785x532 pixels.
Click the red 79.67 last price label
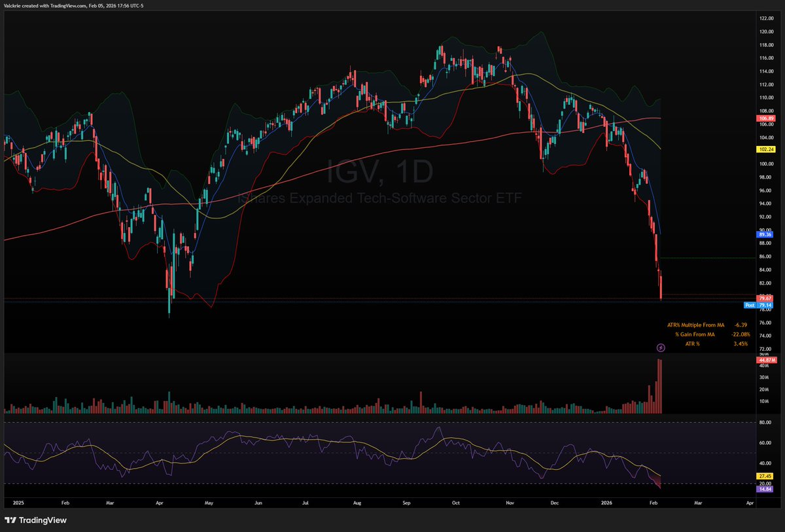point(765,298)
